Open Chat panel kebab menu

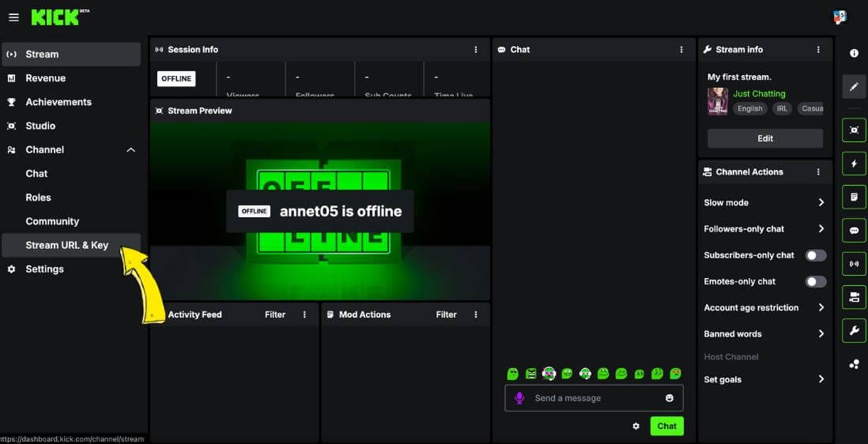tap(681, 50)
